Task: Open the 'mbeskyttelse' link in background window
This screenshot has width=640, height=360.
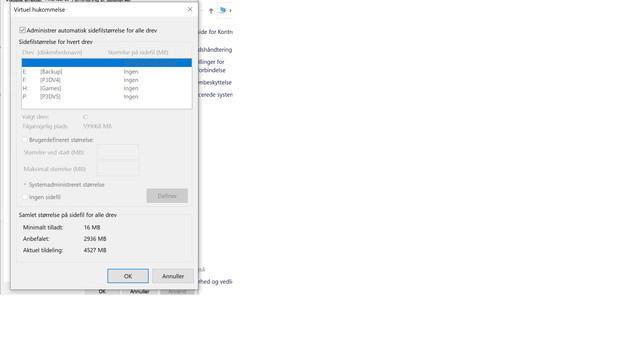Action: click(x=215, y=82)
